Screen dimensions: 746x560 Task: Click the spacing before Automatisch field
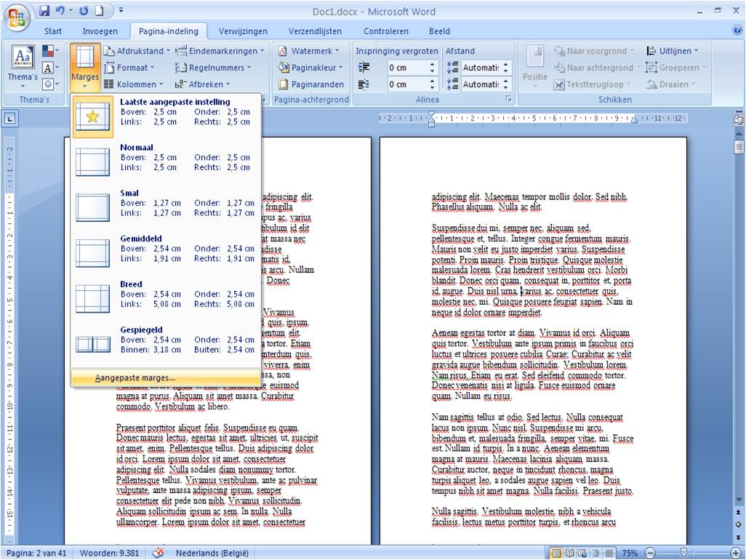click(481, 68)
